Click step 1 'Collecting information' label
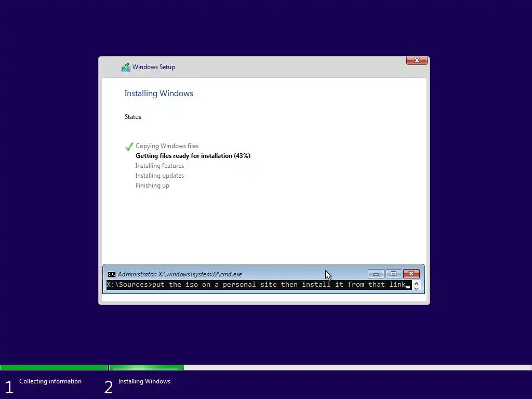Viewport: 532px width, 399px height. [x=50, y=381]
